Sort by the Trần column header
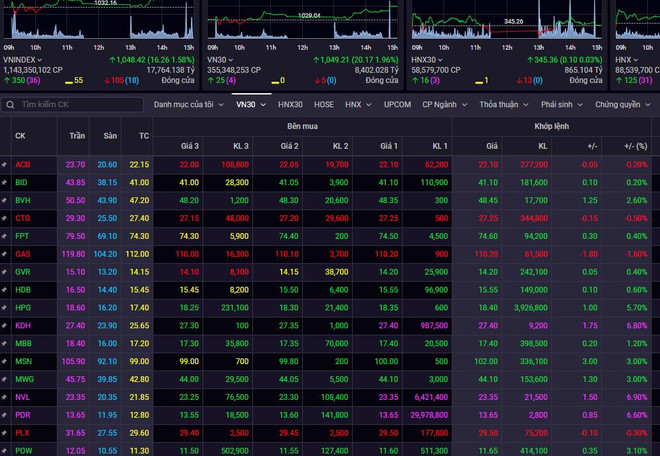Viewport: 660px width, 456px height. 77,136
